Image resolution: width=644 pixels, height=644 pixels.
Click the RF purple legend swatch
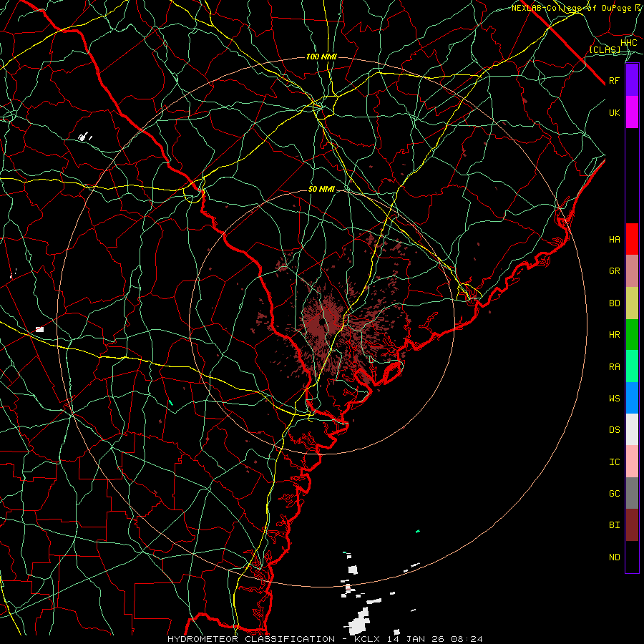click(x=632, y=80)
